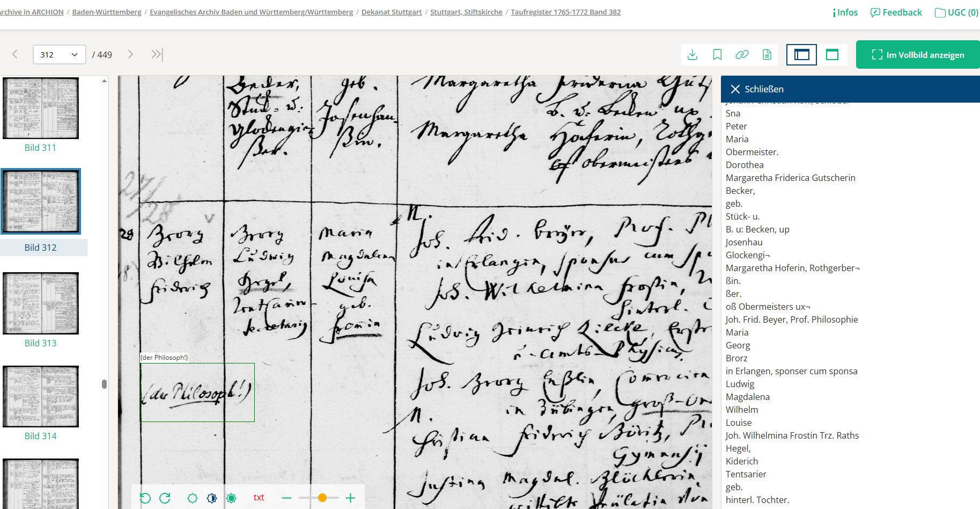Copy permalink using the chain-link icon
Viewport: 980px width, 509px height.
742,55
